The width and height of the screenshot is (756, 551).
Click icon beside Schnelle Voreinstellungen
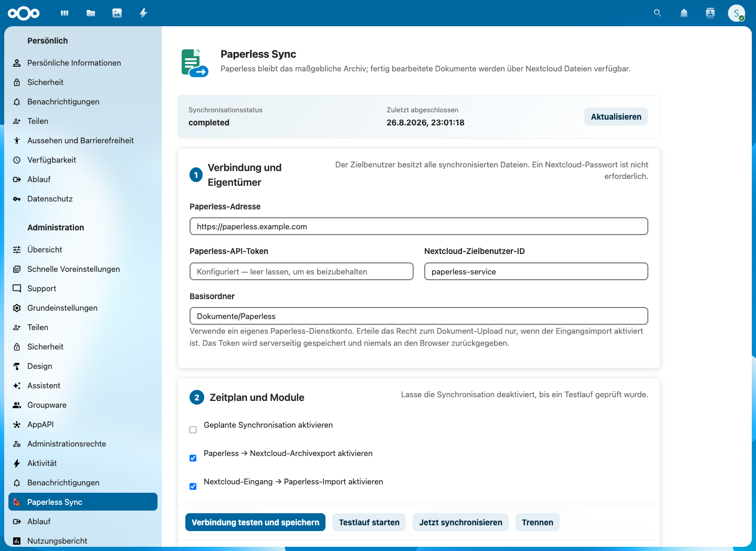pos(17,269)
